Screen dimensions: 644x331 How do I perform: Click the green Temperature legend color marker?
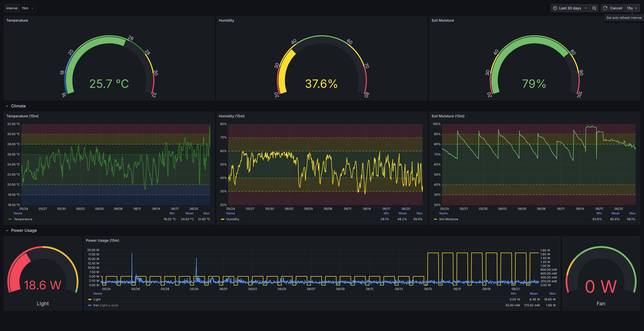tap(10, 219)
